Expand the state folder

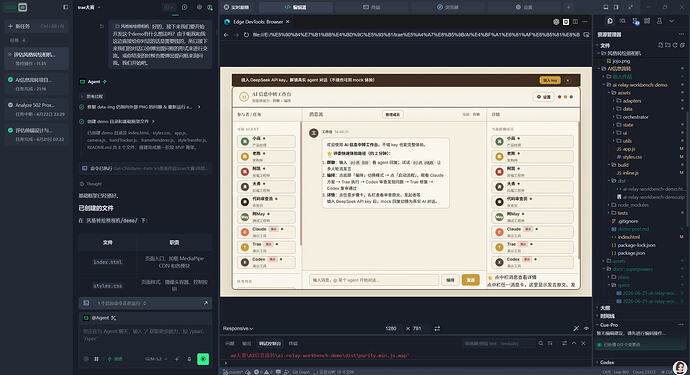(x=628, y=125)
